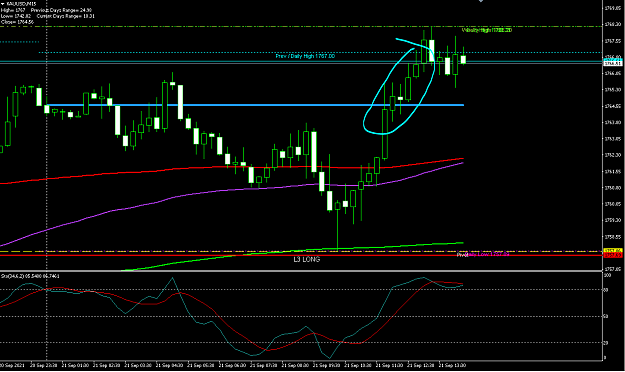
Task: Click the latest white candle at chart right
Action: pos(463,59)
